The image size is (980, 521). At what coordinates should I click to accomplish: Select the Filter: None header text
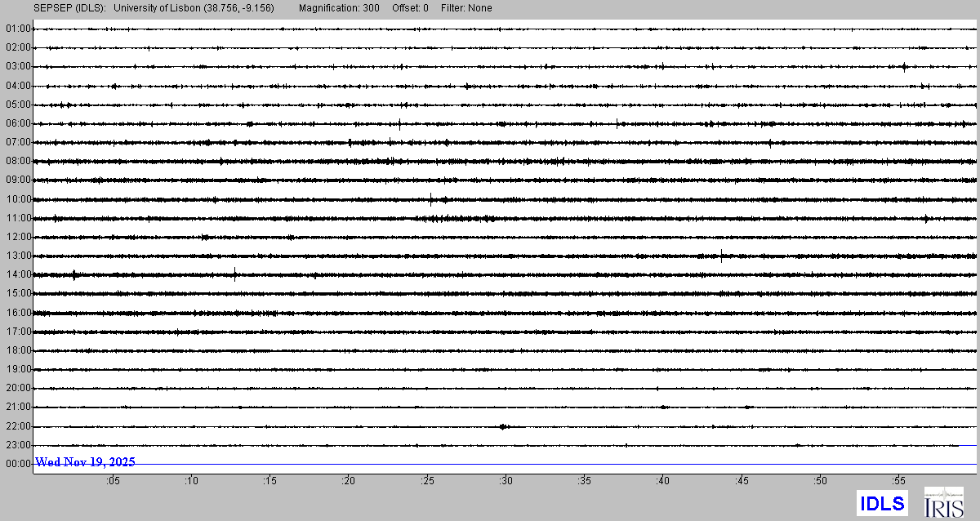(466, 8)
